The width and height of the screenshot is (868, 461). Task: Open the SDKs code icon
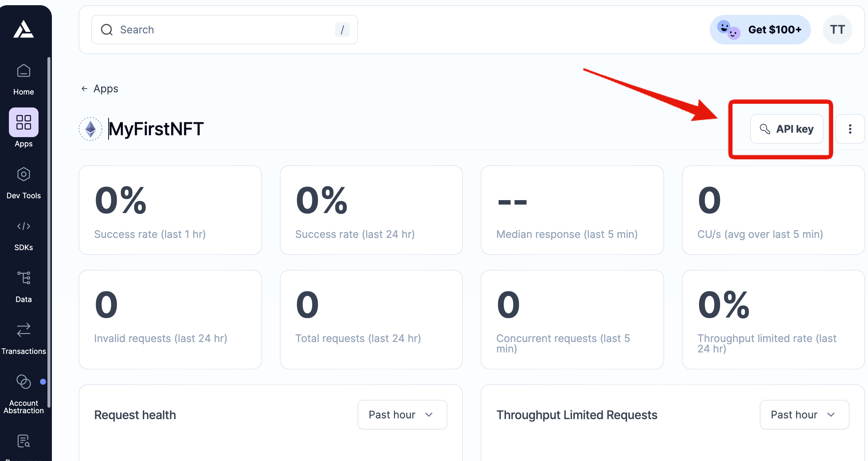pyautogui.click(x=23, y=226)
